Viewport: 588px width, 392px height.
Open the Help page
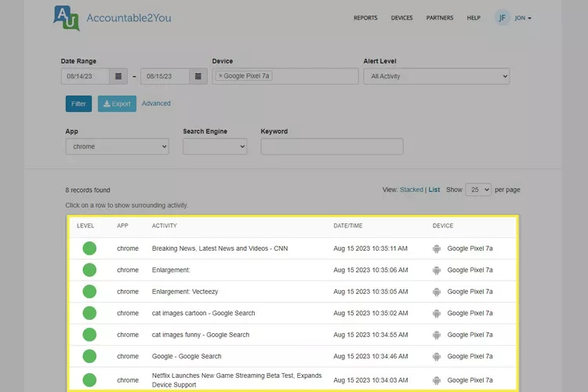[x=474, y=17]
